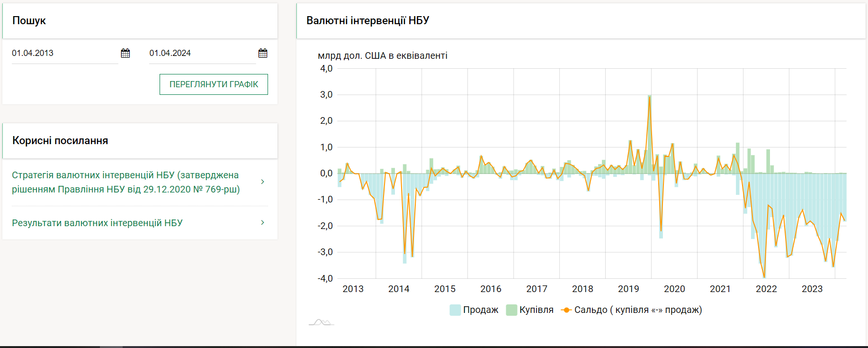Click the small chart logo below the legend
Viewport: 868px width, 348px height.
pos(322,322)
